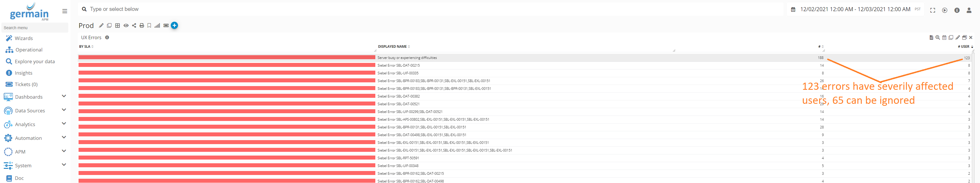Click the pencil edit icon beside Prod

tap(101, 25)
